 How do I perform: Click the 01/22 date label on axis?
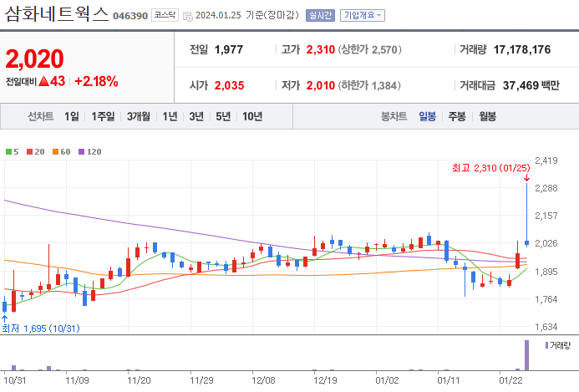511,380
